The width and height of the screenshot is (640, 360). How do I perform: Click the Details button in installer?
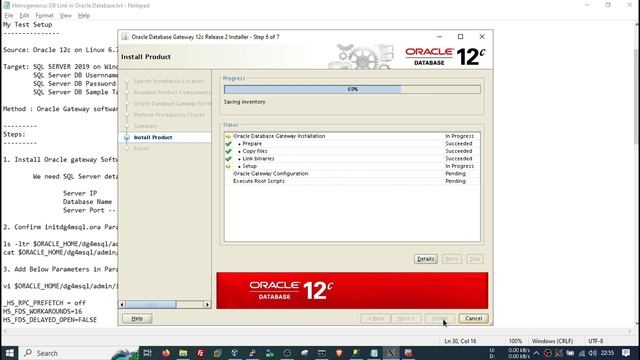click(425, 259)
